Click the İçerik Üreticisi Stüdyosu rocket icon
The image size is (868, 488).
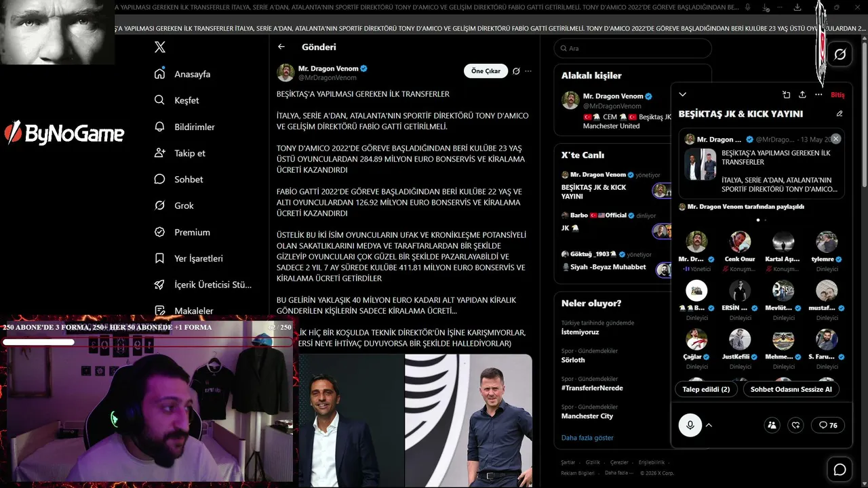[160, 285]
